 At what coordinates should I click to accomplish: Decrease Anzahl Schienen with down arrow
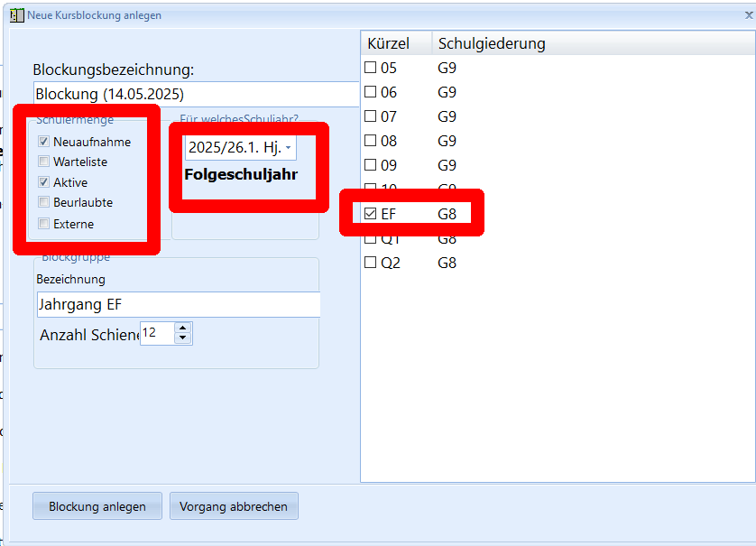tap(183, 338)
